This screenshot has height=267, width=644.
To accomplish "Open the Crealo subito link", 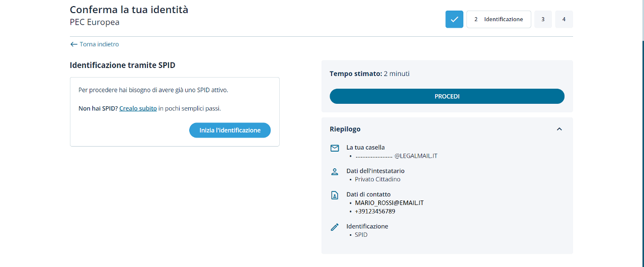I will click(138, 108).
